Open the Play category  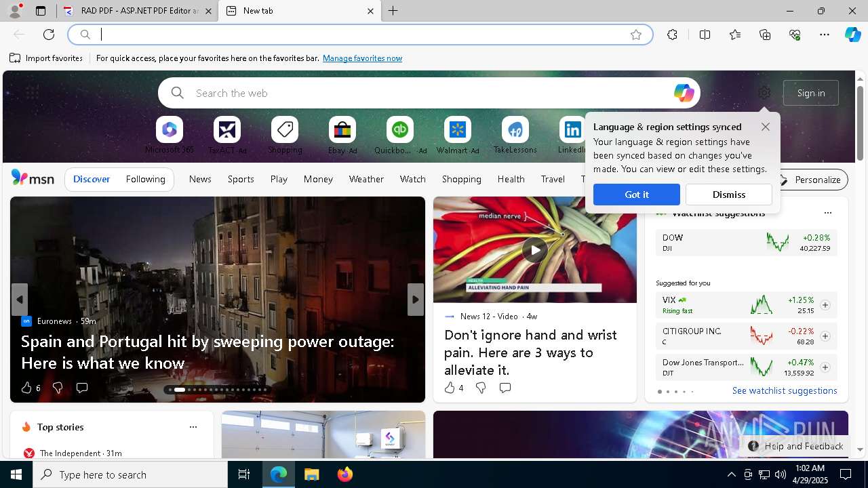[x=279, y=180]
